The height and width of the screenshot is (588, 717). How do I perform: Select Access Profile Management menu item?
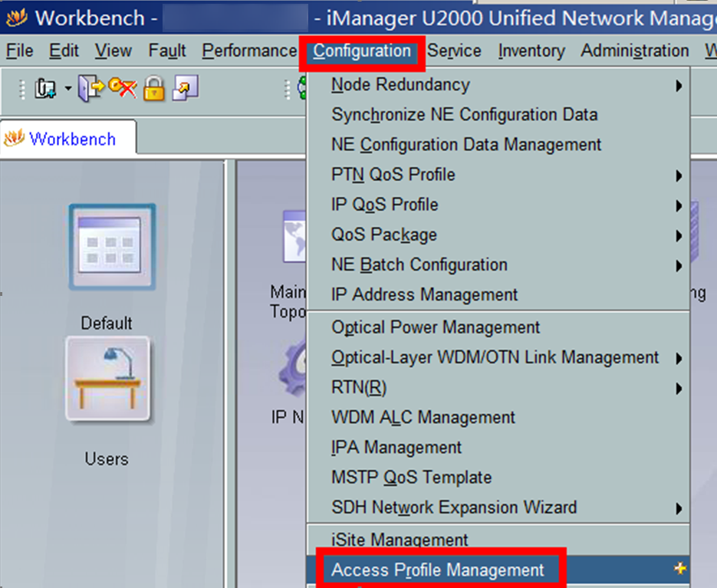(438, 570)
